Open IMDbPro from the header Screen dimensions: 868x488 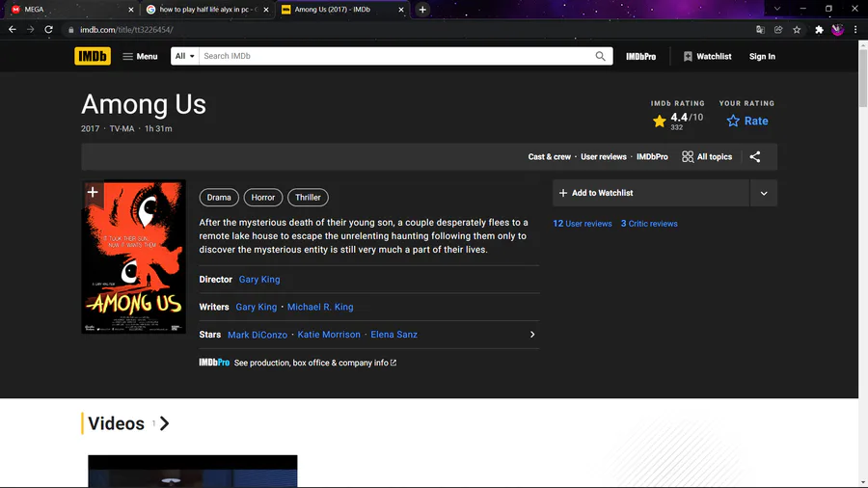[x=641, y=57]
